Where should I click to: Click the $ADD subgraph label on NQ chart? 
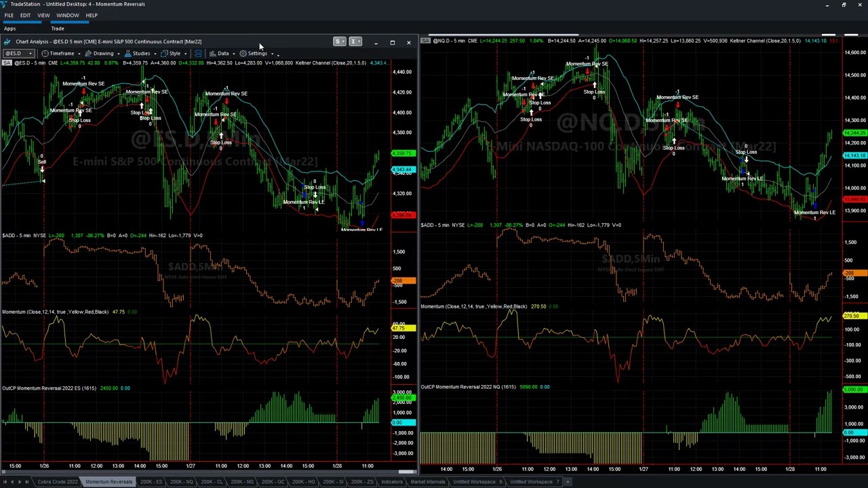[x=442, y=225]
